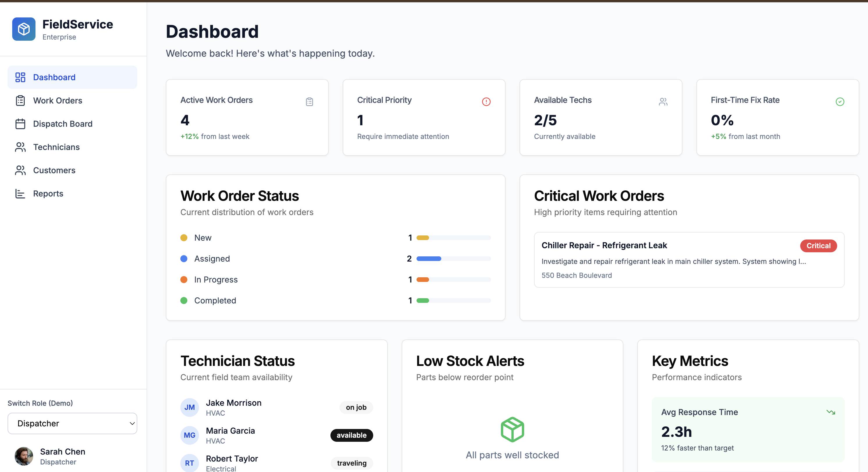Click the blue Assigned progress bar
Screen dimensions: 868x472
click(428, 259)
